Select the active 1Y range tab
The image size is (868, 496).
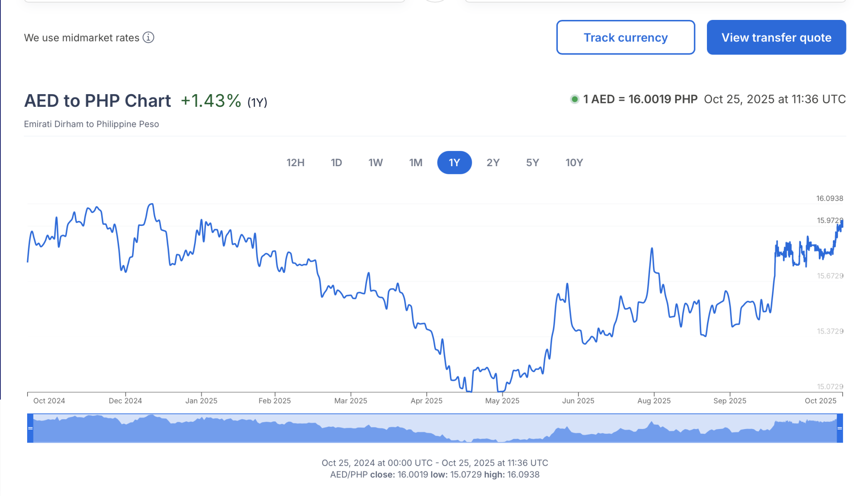tap(454, 163)
